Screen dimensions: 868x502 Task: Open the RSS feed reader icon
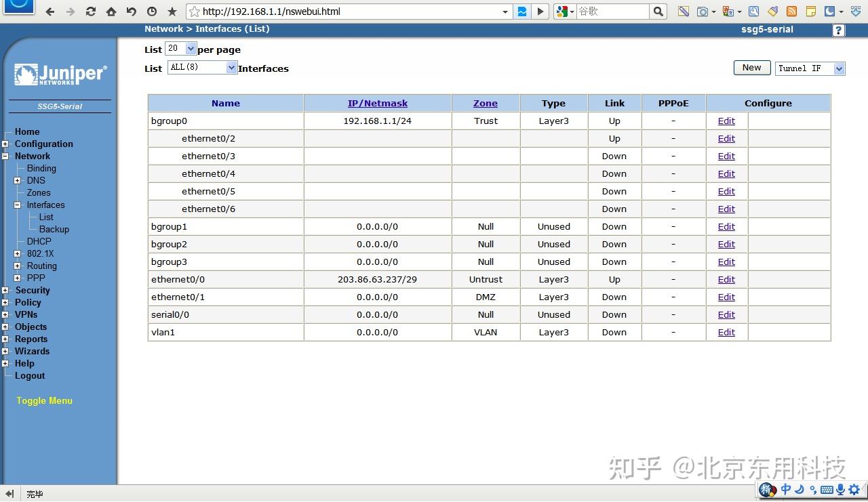tap(790, 12)
